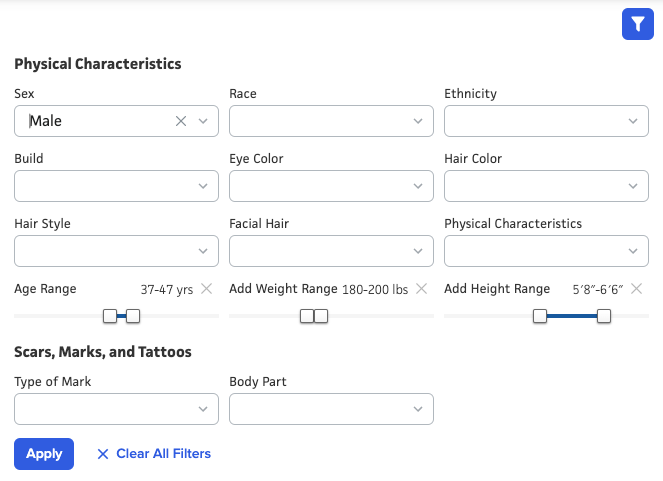Remove the Weight Range 180-200 lbs filter
The width and height of the screenshot is (663, 481).
(421, 289)
